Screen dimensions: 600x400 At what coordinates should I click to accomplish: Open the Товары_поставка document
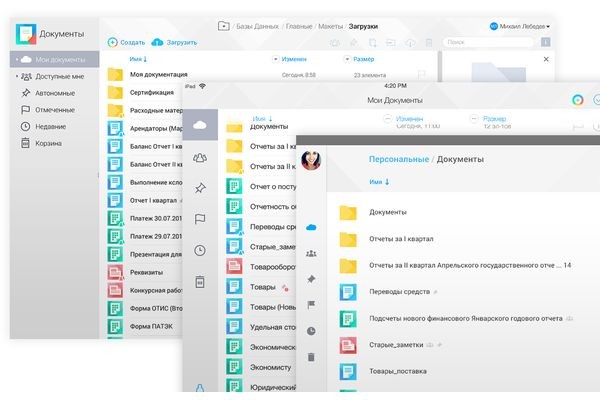pos(398,371)
